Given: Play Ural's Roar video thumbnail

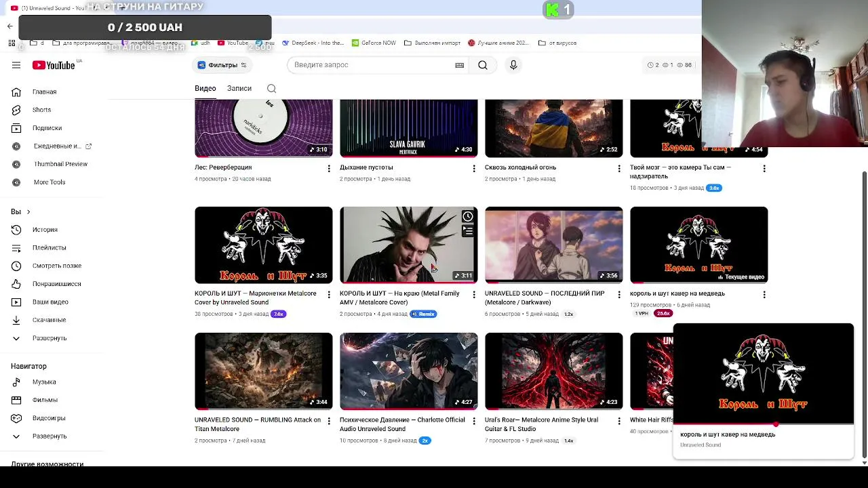Looking at the screenshot, I should pyautogui.click(x=554, y=371).
